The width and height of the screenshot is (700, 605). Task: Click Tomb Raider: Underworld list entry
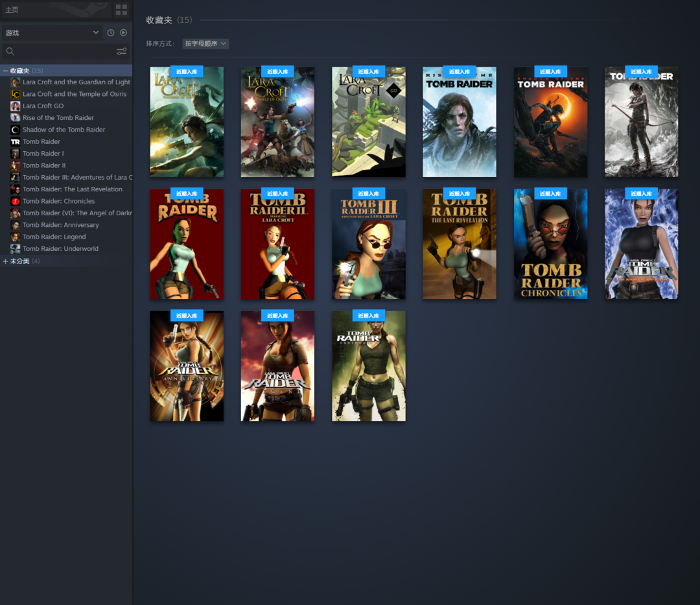coord(61,249)
